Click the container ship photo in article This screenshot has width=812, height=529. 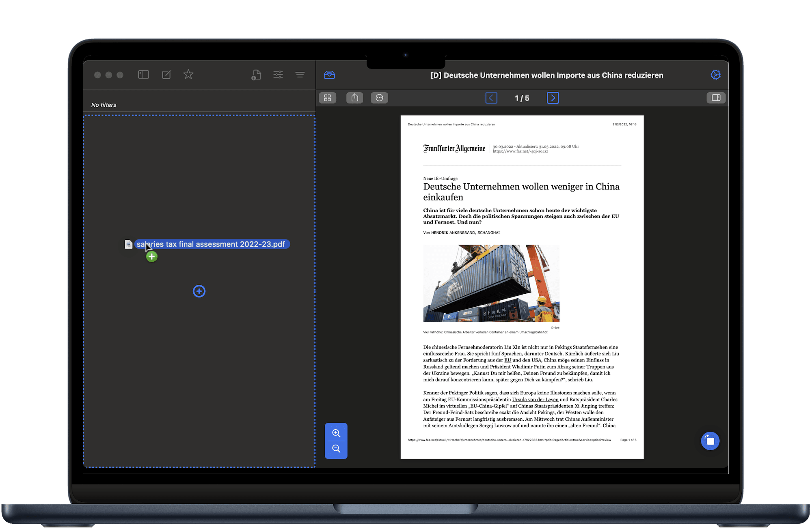491,283
